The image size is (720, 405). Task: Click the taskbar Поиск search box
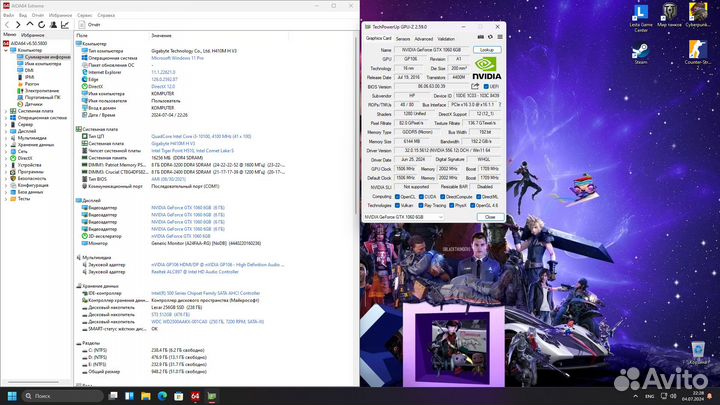click(63, 396)
